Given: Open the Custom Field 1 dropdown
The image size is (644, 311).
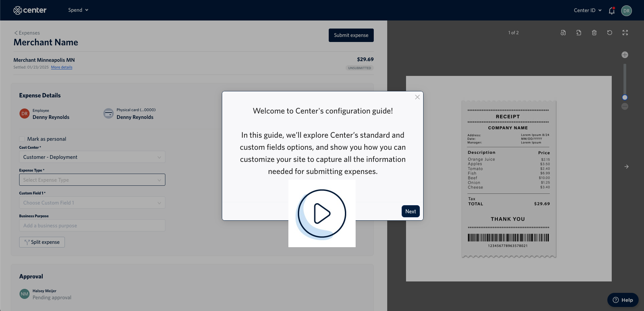Looking at the screenshot, I should point(92,203).
